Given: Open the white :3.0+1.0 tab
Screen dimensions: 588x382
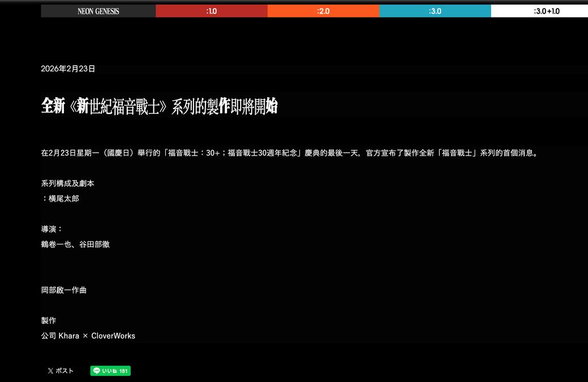Looking at the screenshot, I should pos(539,11).
